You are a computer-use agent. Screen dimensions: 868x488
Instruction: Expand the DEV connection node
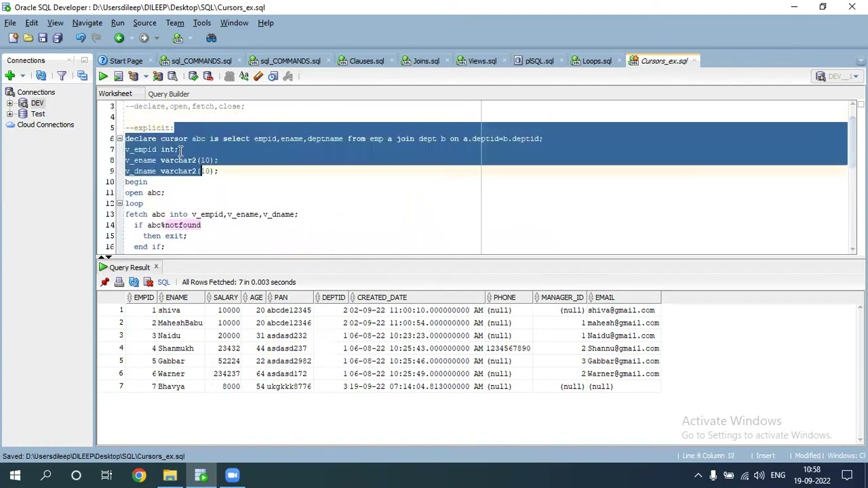point(9,103)
